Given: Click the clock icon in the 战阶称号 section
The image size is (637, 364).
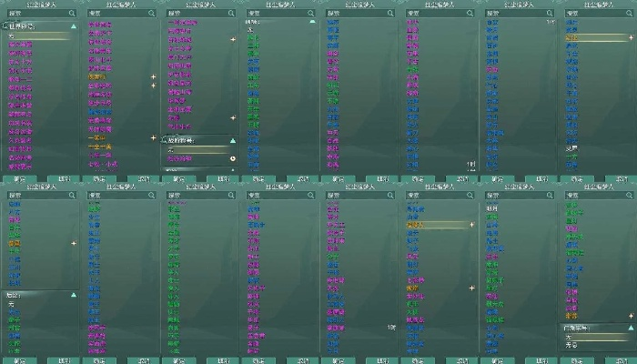Looking at the screenshot, I should click(233, 158).
